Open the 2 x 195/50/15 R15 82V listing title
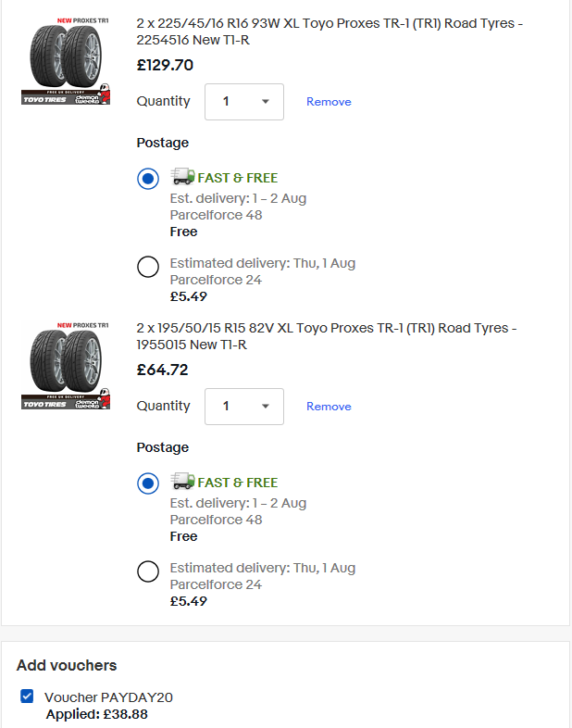This screenshot has width=572, height=728. (x=327, y=336)
